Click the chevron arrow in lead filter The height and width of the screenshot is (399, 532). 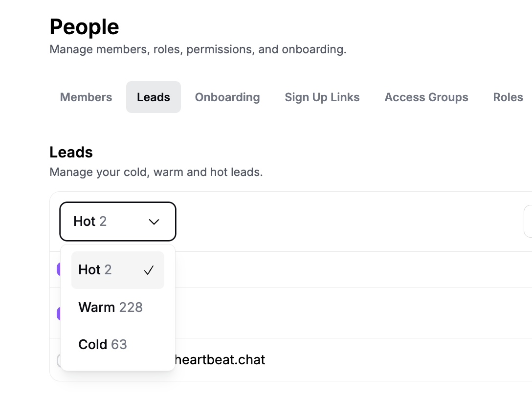[154, 222]
